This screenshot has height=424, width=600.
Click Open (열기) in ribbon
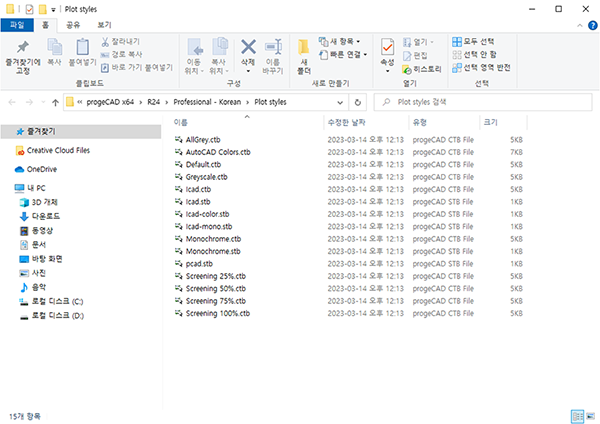tap(418, 42)
